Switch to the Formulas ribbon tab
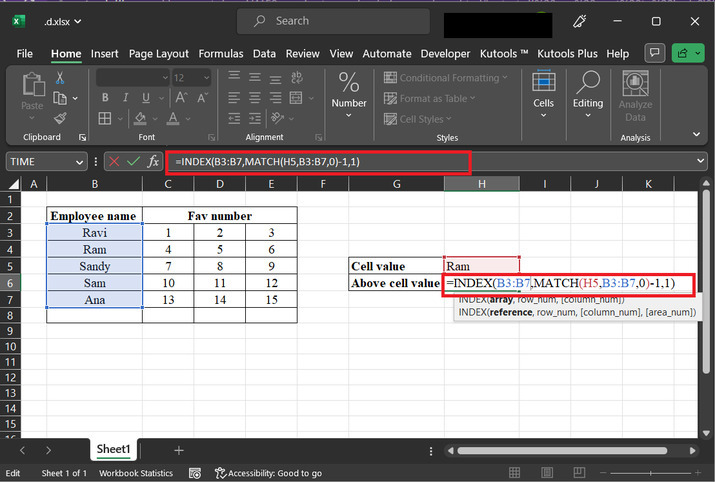This screenshot has width=715, height=482. [220, 53]
